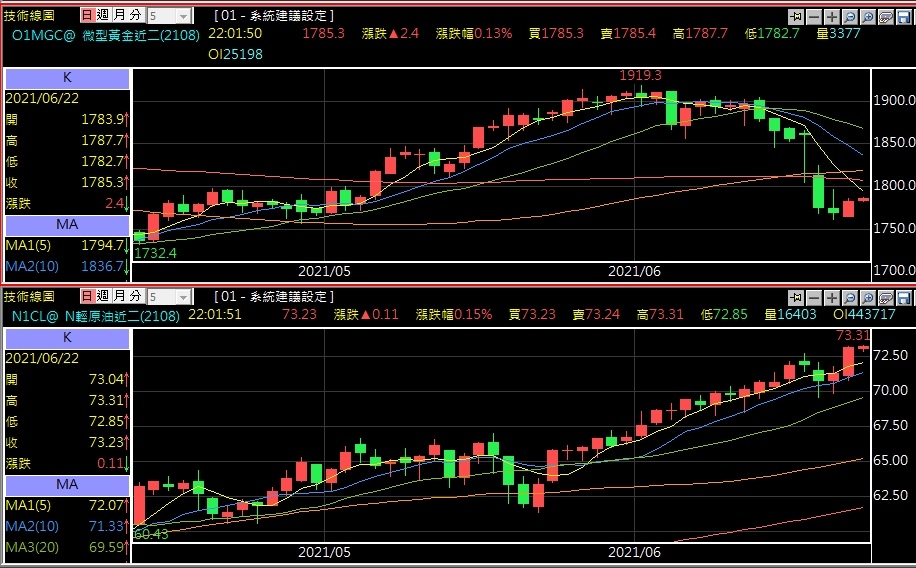Click crude oil change percent 漲跌幅0.15%

click(x=454, y=315)
